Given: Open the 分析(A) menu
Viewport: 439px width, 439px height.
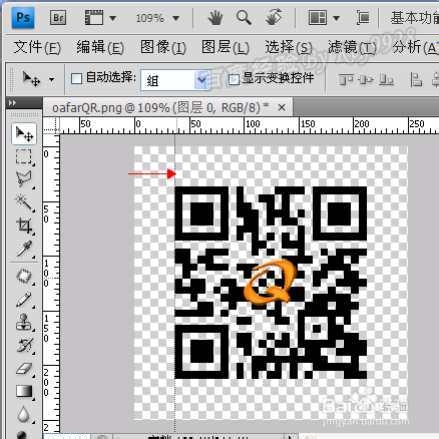Looking at the screenshot, I should pyautogui.click(x=415, y=47).
